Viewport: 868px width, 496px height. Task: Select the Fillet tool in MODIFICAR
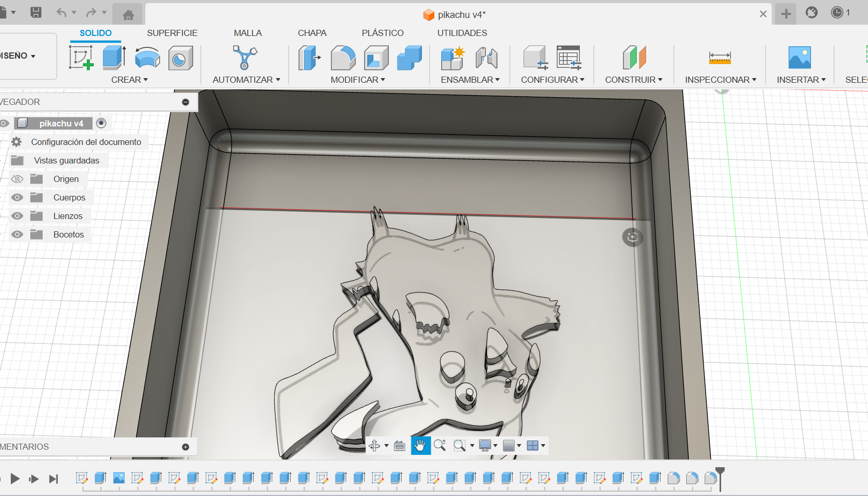click(343, 58)
